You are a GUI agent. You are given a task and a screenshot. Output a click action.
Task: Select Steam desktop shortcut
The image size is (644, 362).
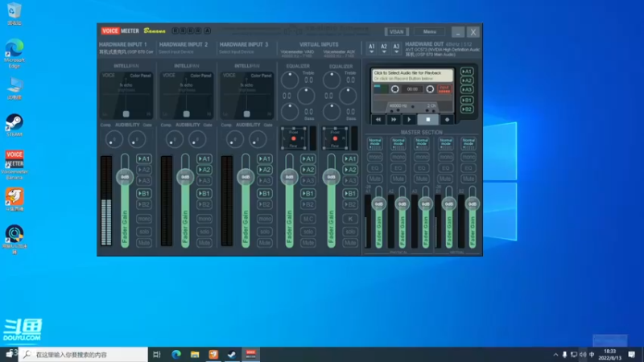(x=14, y=125)
